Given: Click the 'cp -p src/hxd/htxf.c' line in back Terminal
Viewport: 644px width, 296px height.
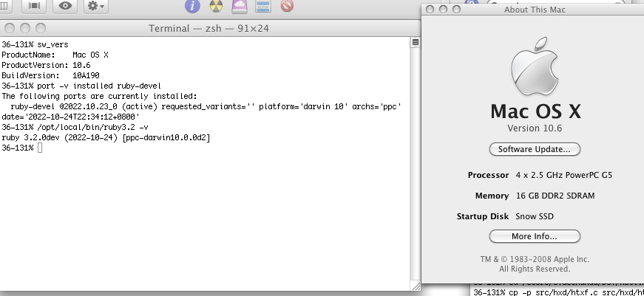Looking at the screenshot, I should (558, 292).
